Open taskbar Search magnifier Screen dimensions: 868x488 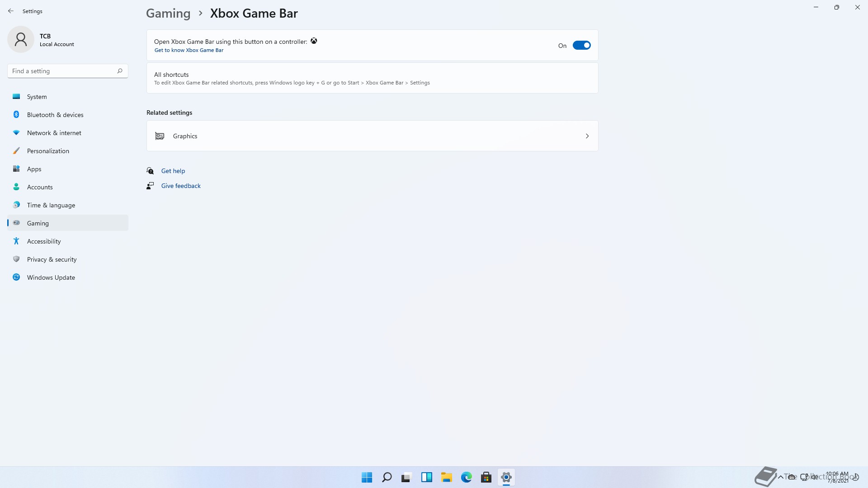pyautogui.click(x=387, y=477)
